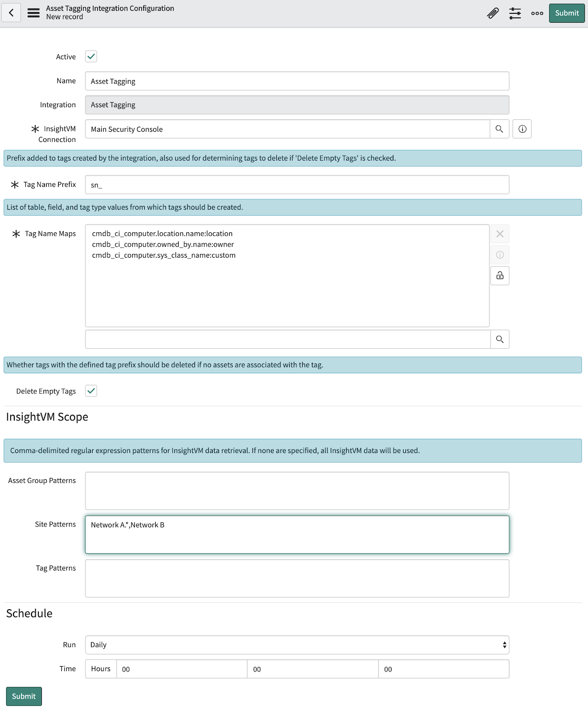
Task: Set the Time hours field
Action: point(182,669)
